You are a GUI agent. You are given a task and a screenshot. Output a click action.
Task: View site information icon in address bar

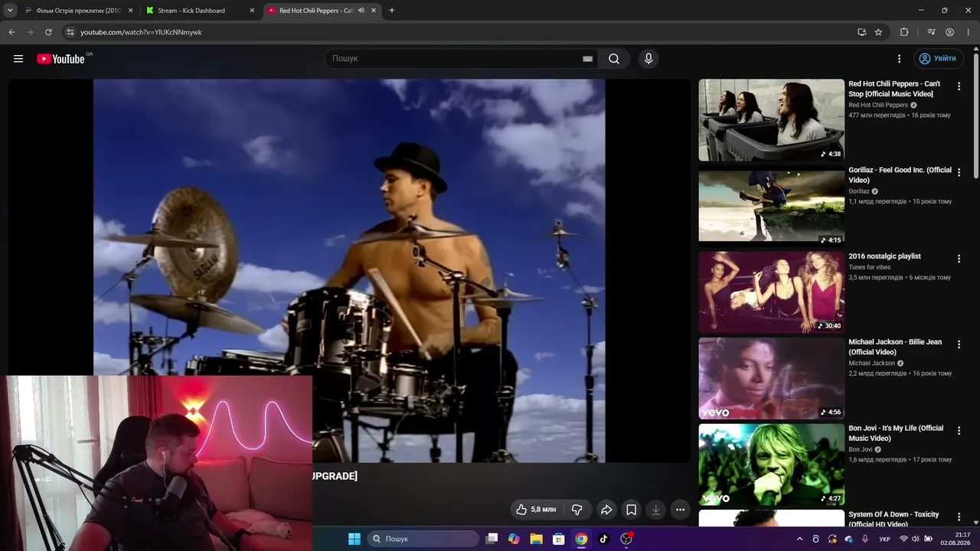(x=70, y=32)
